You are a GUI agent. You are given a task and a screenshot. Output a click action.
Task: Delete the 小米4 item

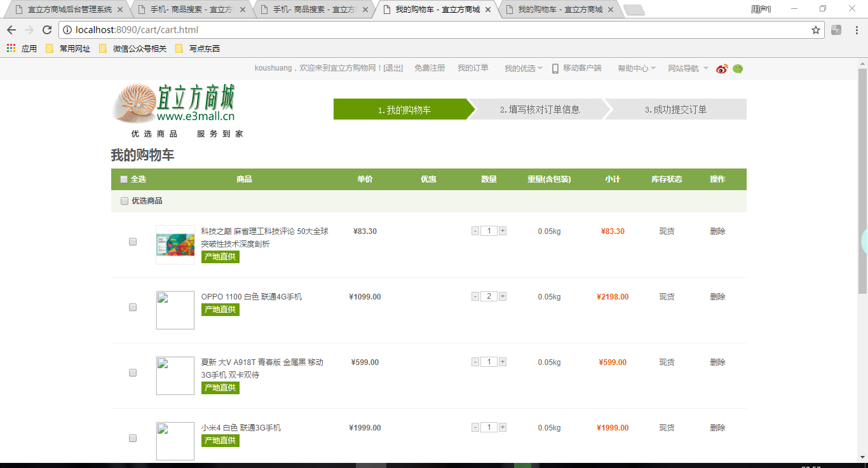point(717,428)
